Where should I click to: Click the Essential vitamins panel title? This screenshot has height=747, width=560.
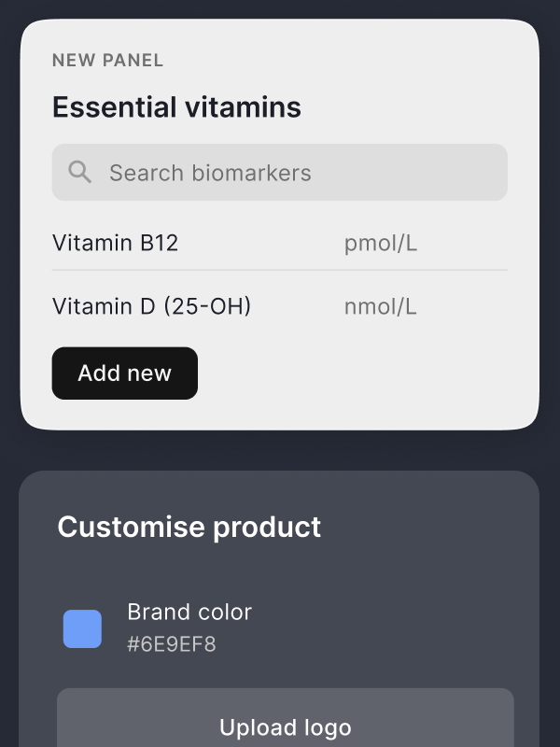[176, 106]
